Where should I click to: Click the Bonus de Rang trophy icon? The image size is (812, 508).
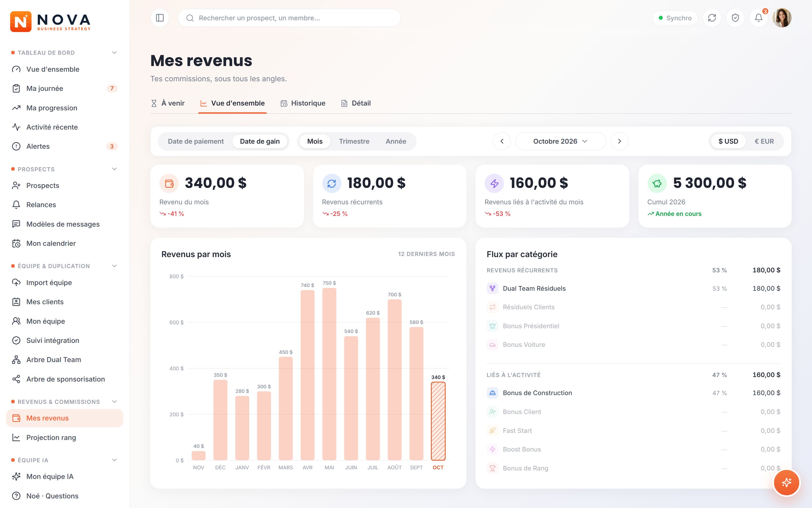click(x=492, y=468)
